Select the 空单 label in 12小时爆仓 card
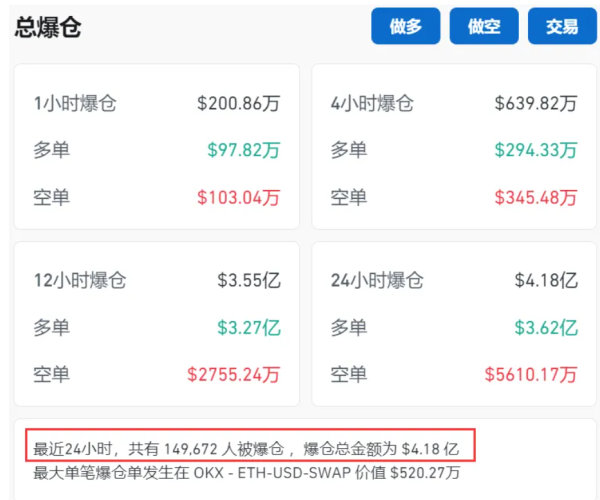 click(51, 375)
